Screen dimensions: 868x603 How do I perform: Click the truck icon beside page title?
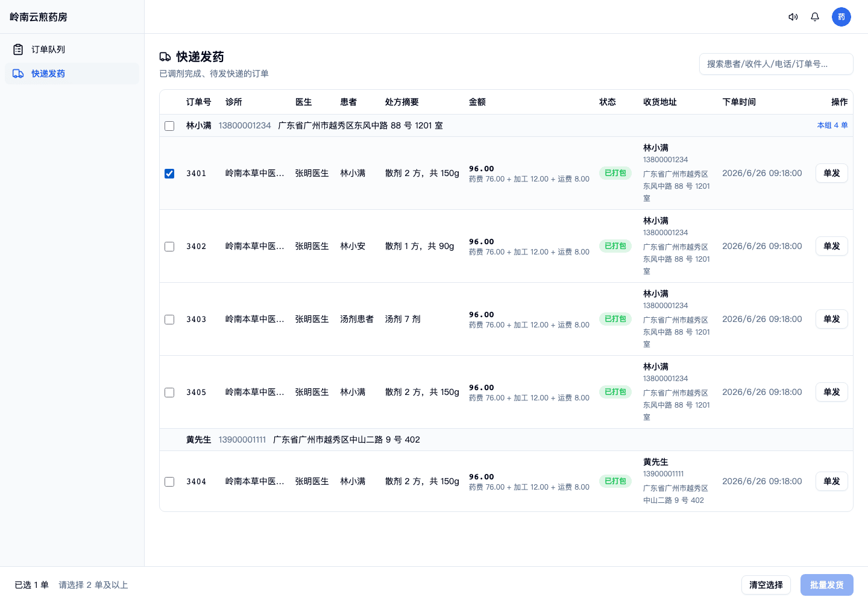[165, 57]
